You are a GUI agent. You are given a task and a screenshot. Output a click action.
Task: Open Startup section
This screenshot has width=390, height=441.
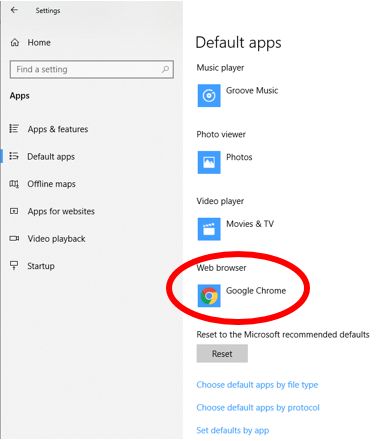click(x=41, y=266)
